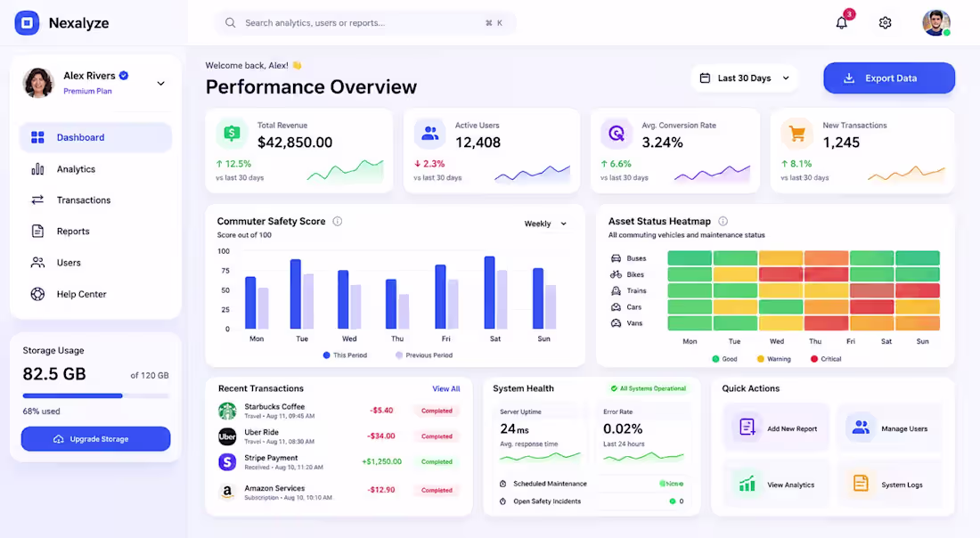Open the top-right user avatar

pyautogui.click(x=935, y=23)
